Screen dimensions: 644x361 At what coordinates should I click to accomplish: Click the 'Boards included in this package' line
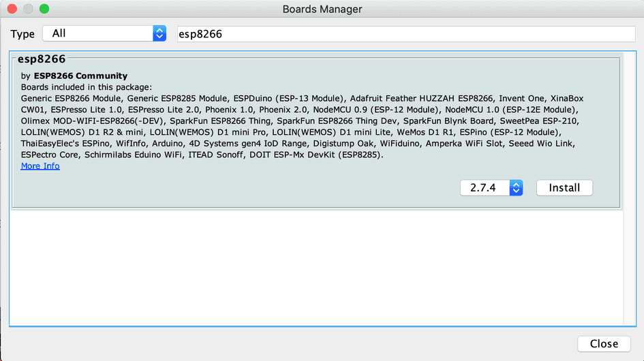coord(87,87)
